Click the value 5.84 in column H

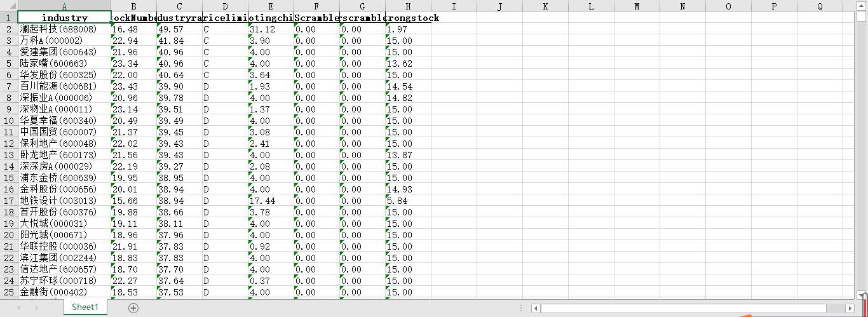(x=408, y=200)
